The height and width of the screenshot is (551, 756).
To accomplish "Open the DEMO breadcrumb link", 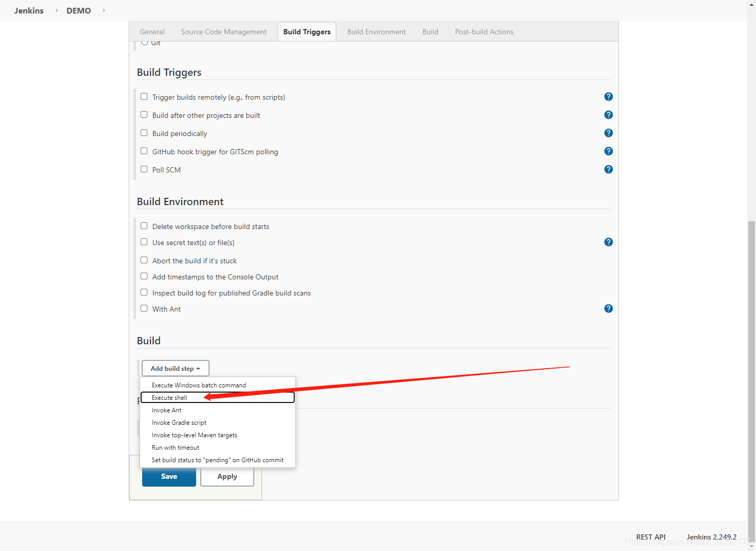I will coord(79,10).
